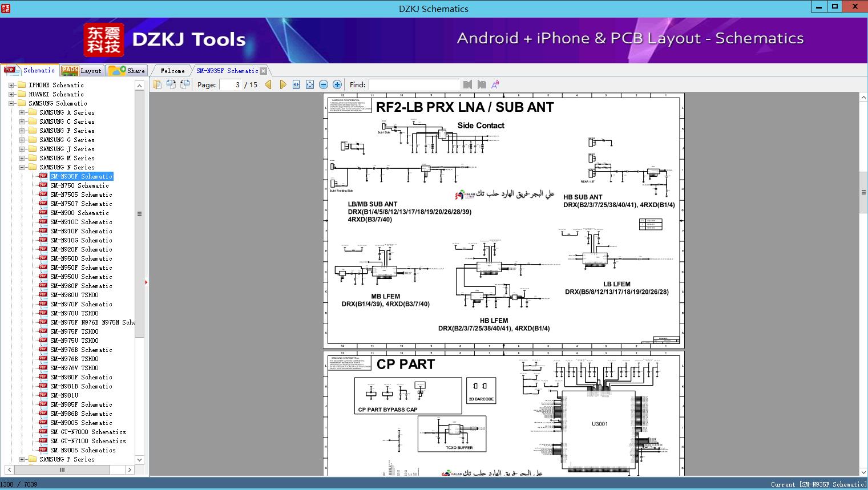Collapse the SAMSUNG Schematic node
Screen dimensions: 868x490
click(x=11, y=103)
